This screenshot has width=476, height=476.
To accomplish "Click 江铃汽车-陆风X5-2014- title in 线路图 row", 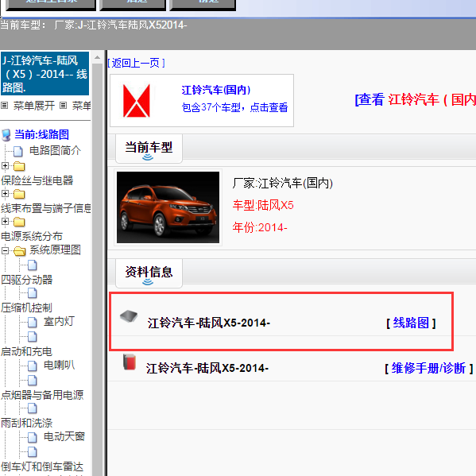I will (209, 323).
